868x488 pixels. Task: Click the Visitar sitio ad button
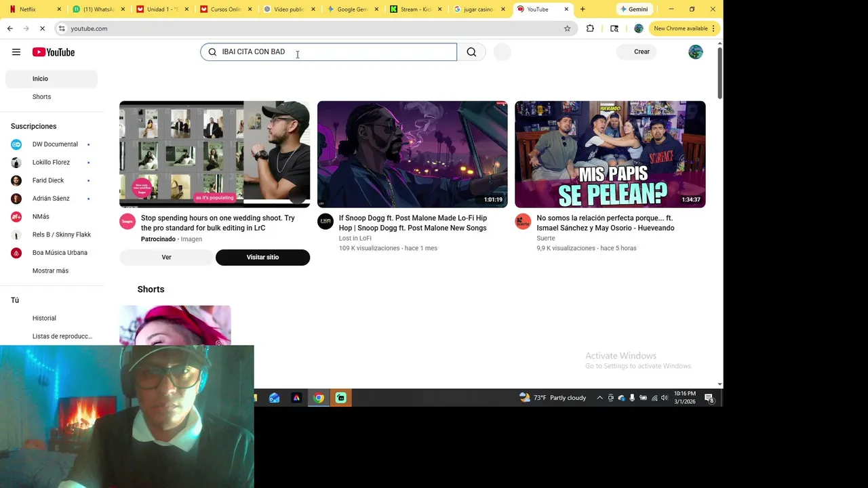(262, 258)
